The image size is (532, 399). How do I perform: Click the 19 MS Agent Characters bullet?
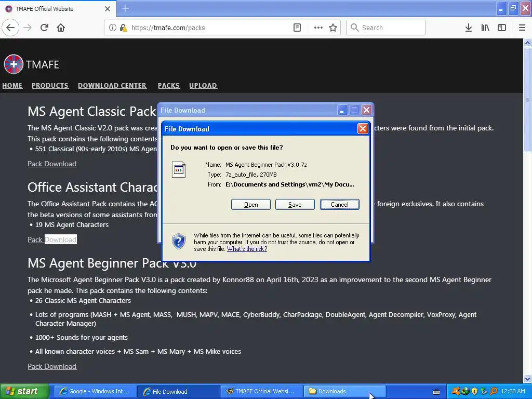tap(72, 224)
